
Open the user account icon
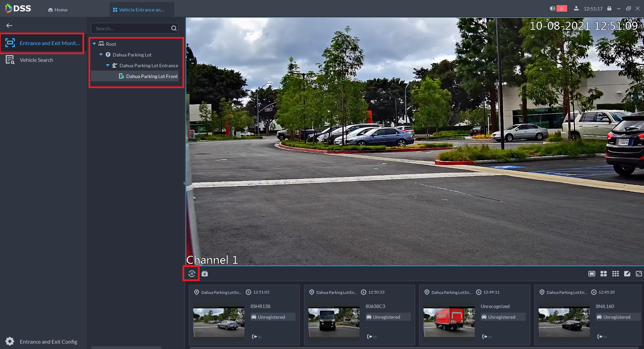(576, 8)
